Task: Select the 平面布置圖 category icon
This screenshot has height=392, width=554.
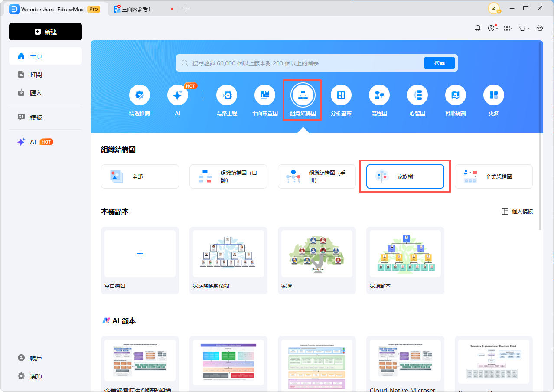Action: [x=265, y=95]
